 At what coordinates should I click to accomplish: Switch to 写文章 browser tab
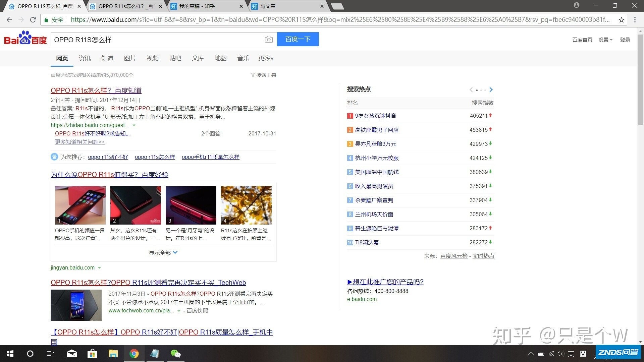(288, 6)
